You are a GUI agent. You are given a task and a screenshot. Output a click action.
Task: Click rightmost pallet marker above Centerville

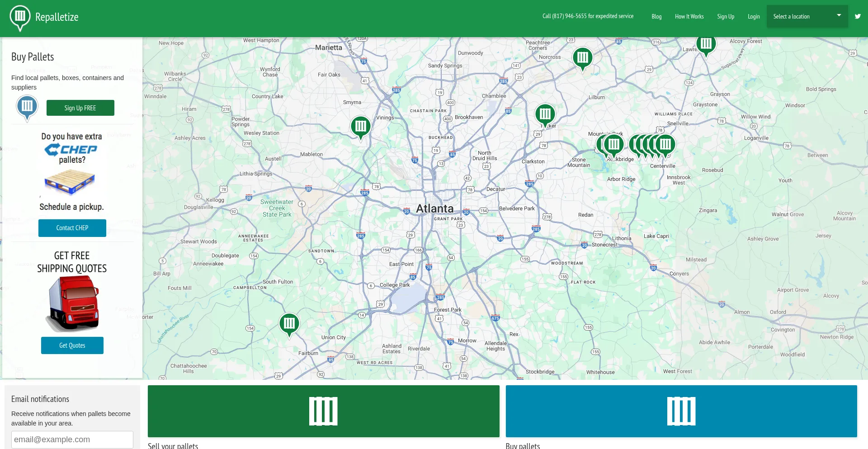(665, 145)
